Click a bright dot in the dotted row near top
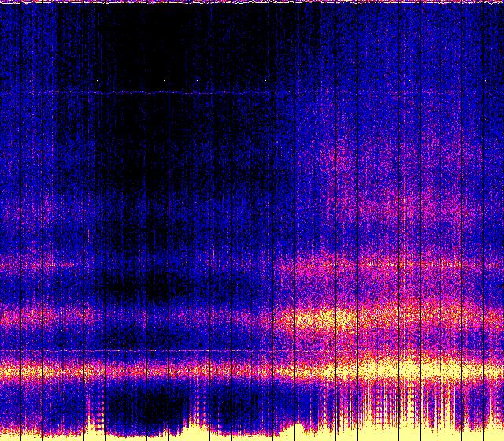The height and width of the screenshot is (441, 504). (x=165, y=80)
